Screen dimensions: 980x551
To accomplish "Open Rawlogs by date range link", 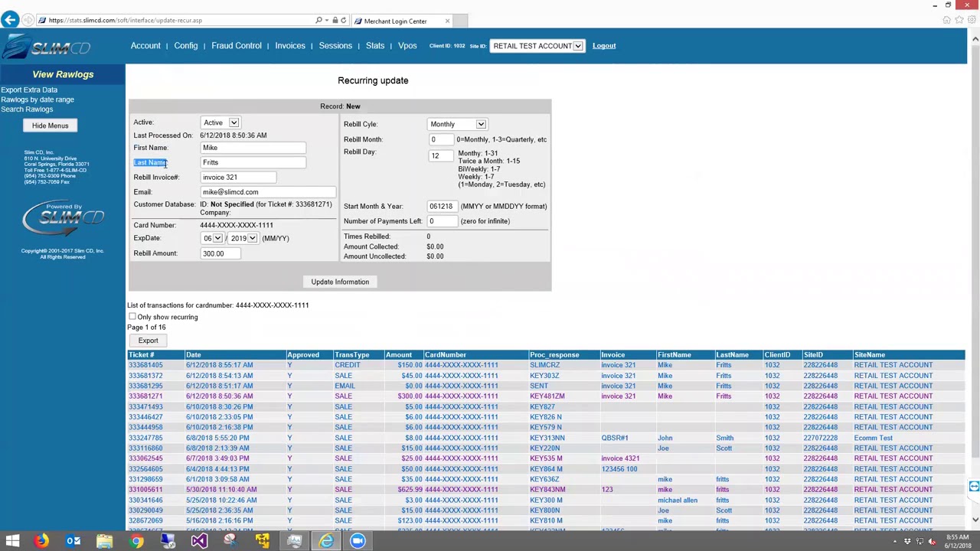I will point(38,99).
